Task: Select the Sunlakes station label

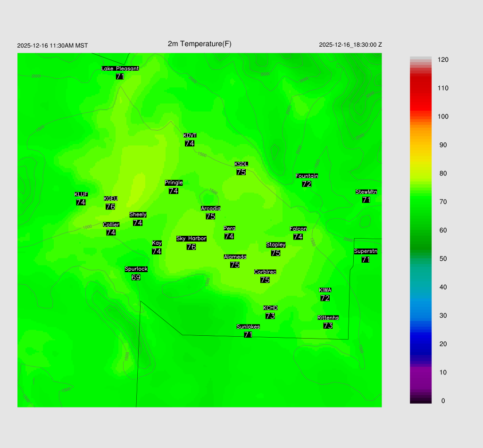Action: pyautogui.click(x=248, y=327)
